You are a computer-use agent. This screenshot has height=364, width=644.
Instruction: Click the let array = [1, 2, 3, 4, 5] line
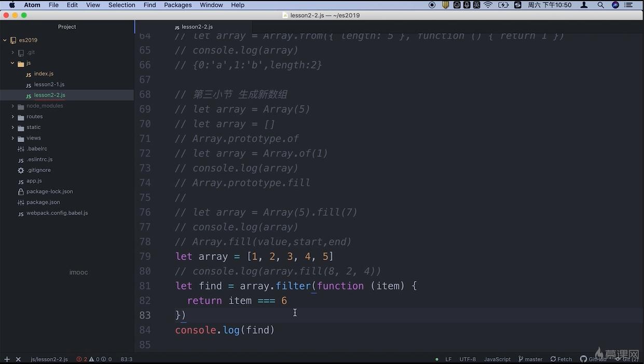pyautogui.click(x=254, y=257)
